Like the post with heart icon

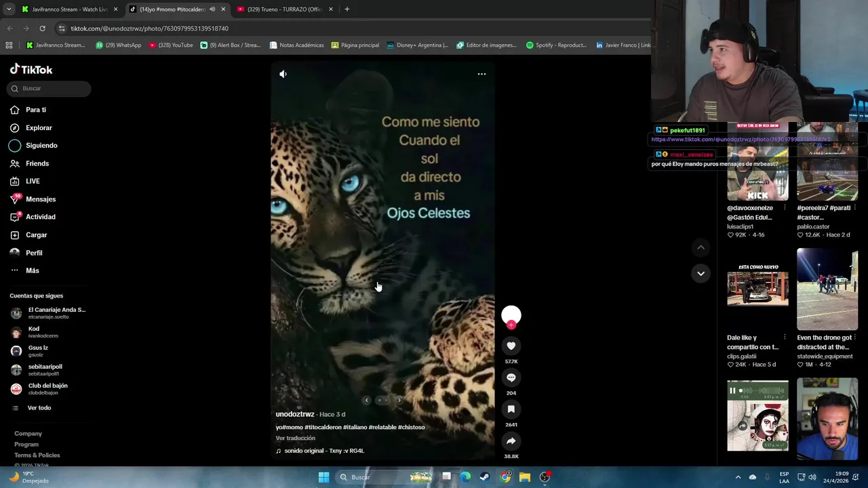pyautogui.click(x=511, y=346)
